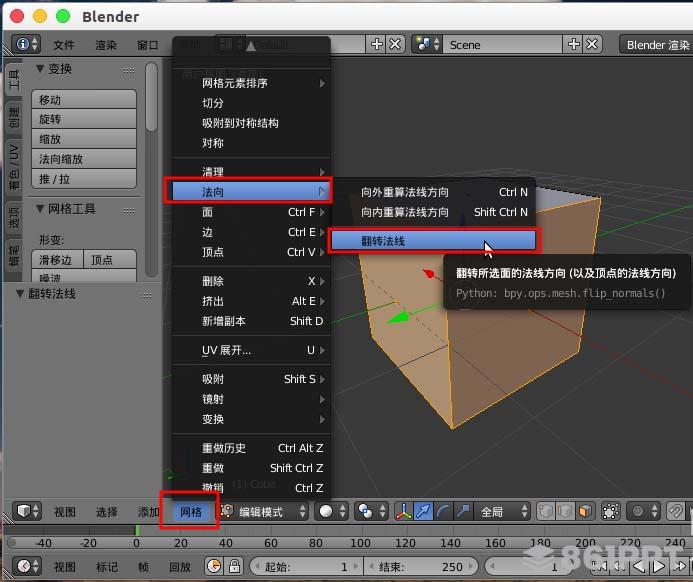Delete the scene with the X button

[592, 44]
